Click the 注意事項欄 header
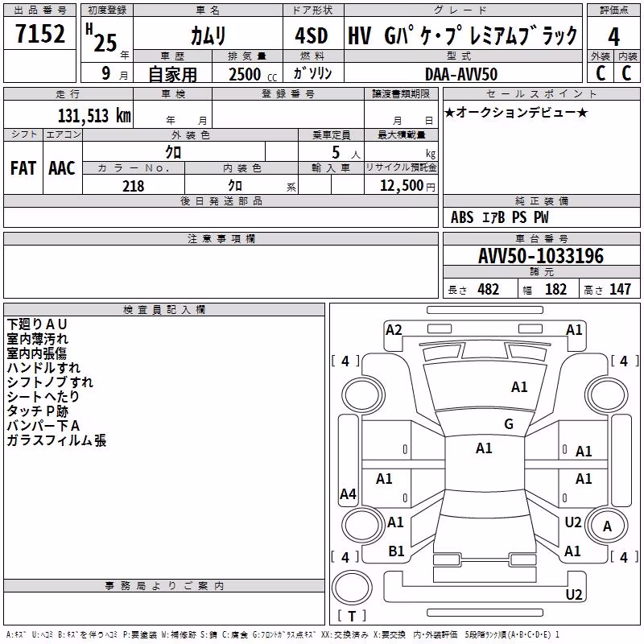 [221, 238]
